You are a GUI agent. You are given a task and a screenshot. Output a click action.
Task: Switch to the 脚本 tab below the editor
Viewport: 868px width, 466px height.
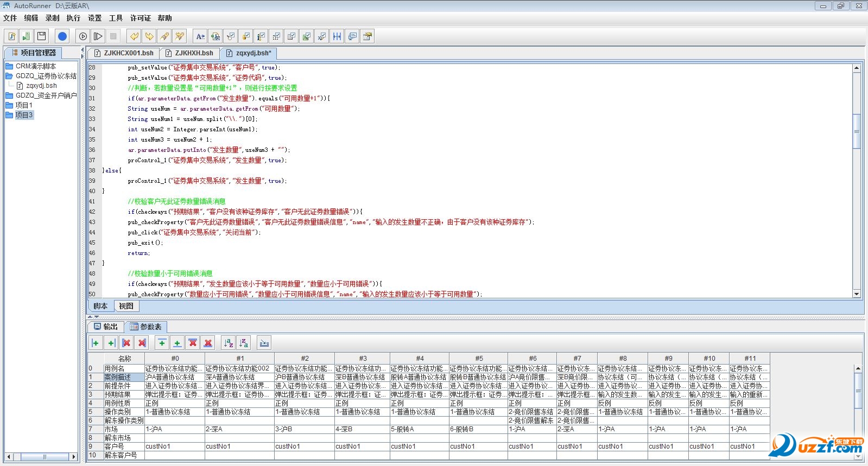(100, 306)
